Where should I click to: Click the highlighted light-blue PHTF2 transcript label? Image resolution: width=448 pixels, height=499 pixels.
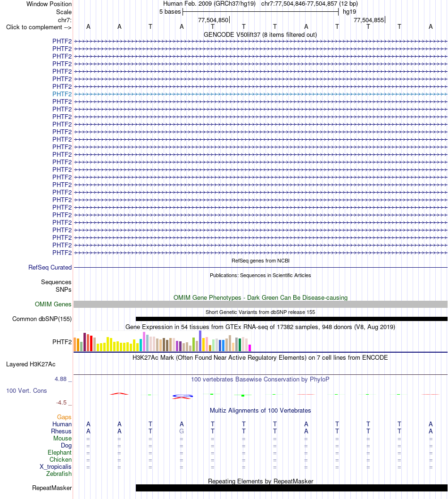[62, 94]
